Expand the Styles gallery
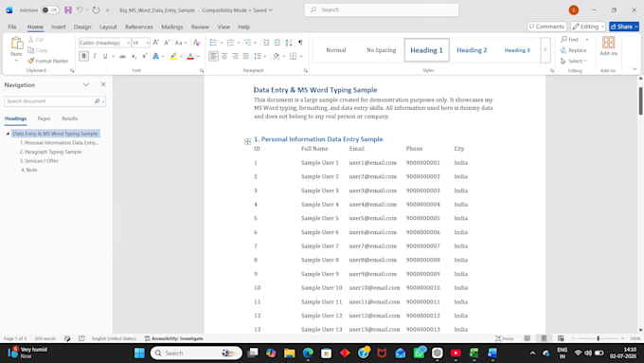 click(546, 50)
